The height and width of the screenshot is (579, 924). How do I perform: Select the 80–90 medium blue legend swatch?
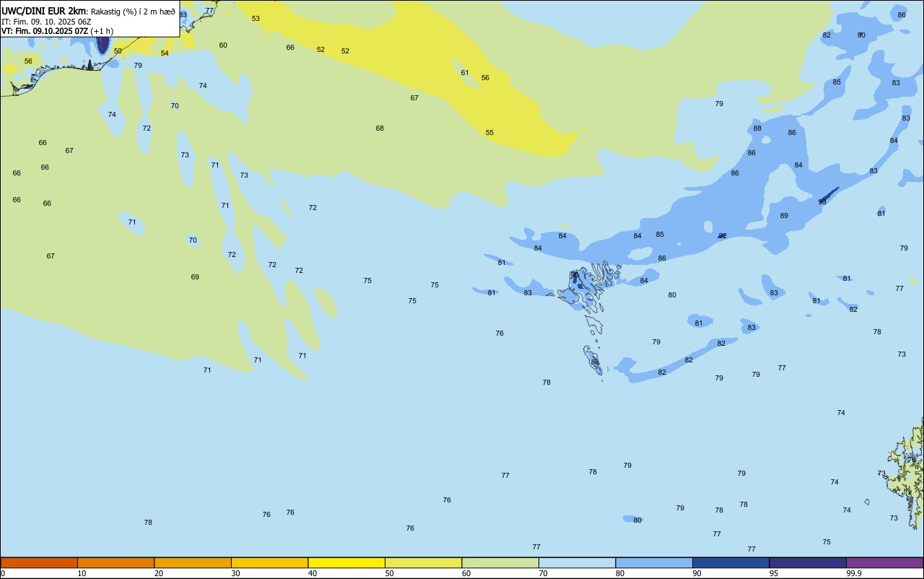click(654, 562)
